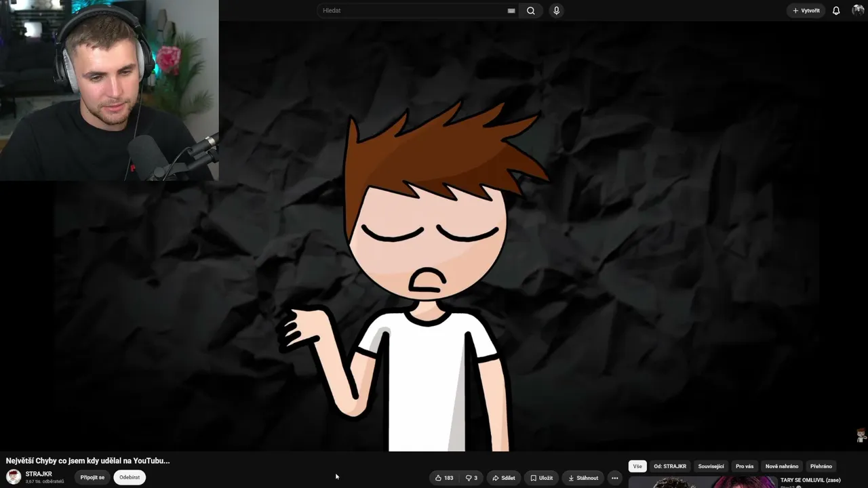Click the '3,67 tis. odběratelů' subscriber count
868x488 pixels.
point(45,481)
